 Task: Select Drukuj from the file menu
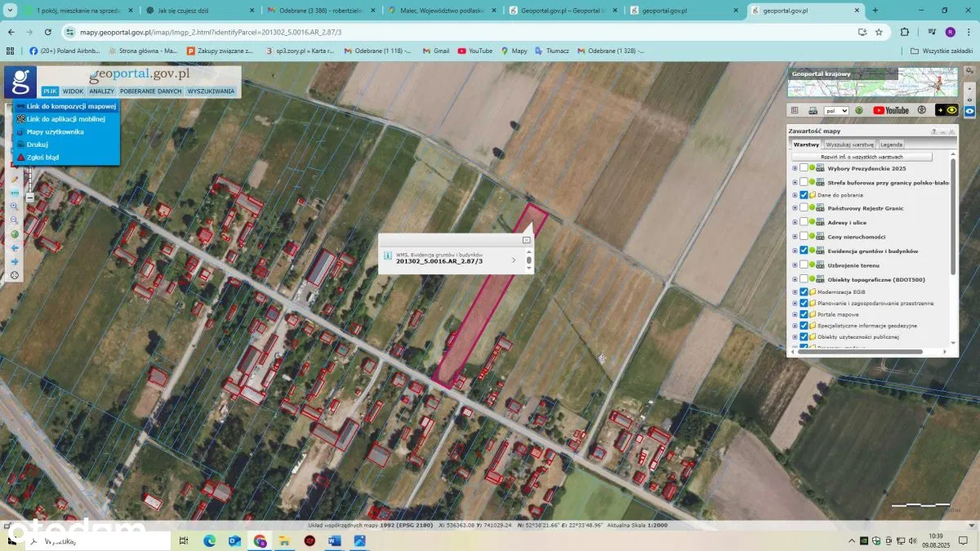(38, 144)
